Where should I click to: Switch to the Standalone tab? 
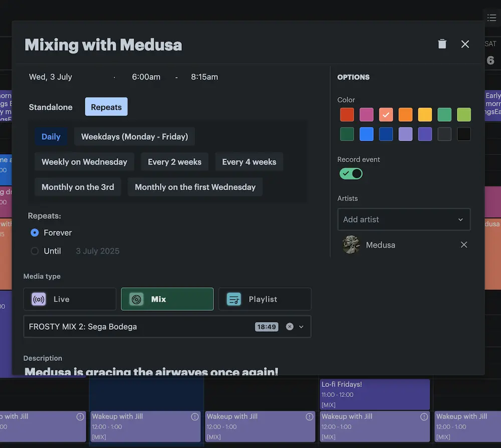point(51,107)
